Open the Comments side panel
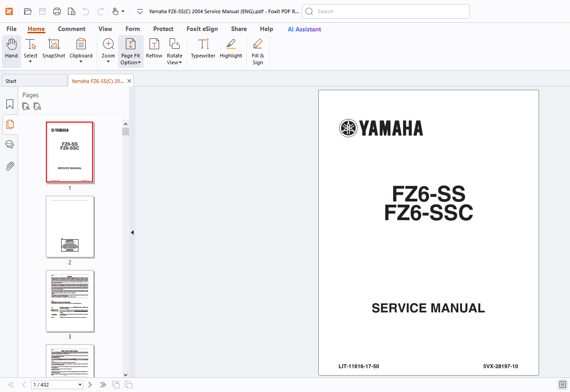Screen dimensions: 570x392 pyautogui.click(x=10, y=144)
